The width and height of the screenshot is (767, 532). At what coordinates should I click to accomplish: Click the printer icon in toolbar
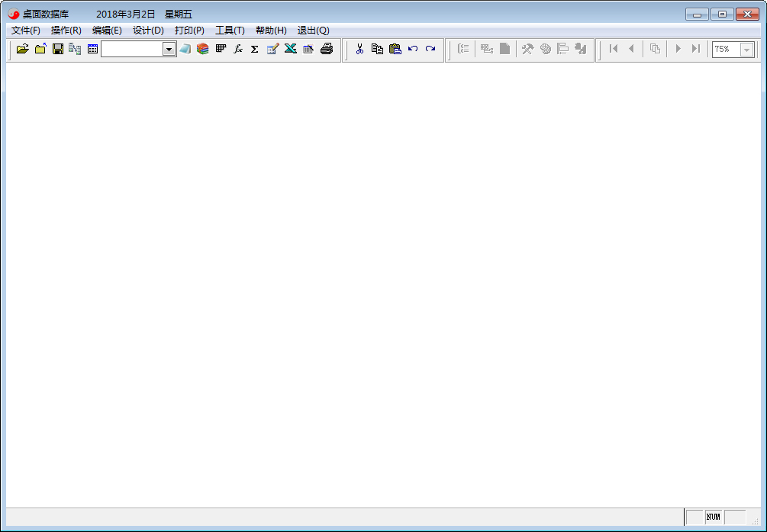327,49
